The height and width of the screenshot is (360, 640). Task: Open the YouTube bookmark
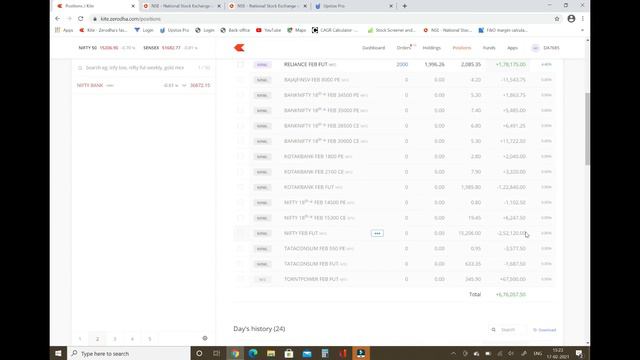coord(268,30)
